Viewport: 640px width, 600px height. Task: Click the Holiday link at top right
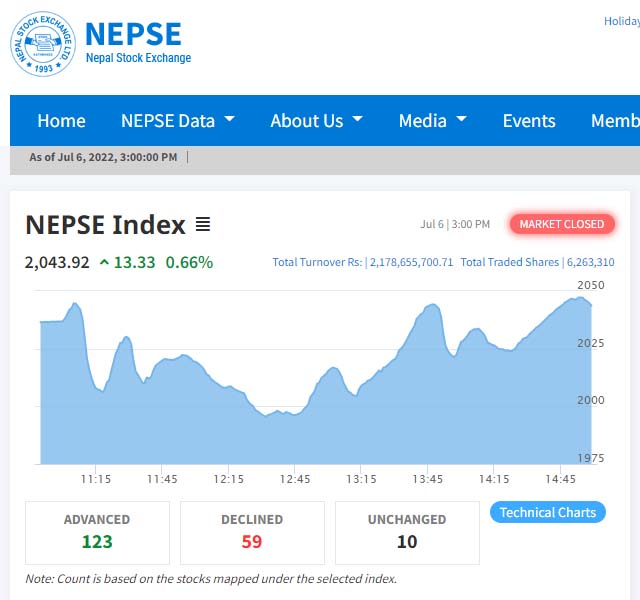[621, 21]
